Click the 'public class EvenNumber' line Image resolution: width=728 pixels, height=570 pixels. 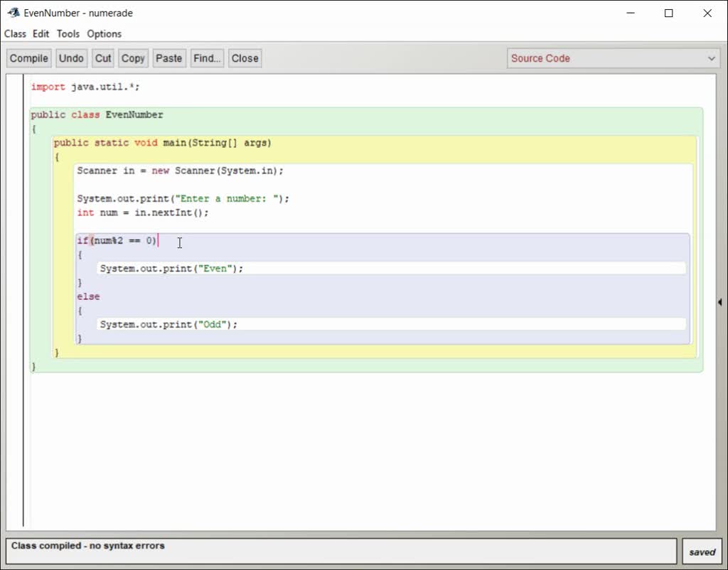click(x=97, y=114)
